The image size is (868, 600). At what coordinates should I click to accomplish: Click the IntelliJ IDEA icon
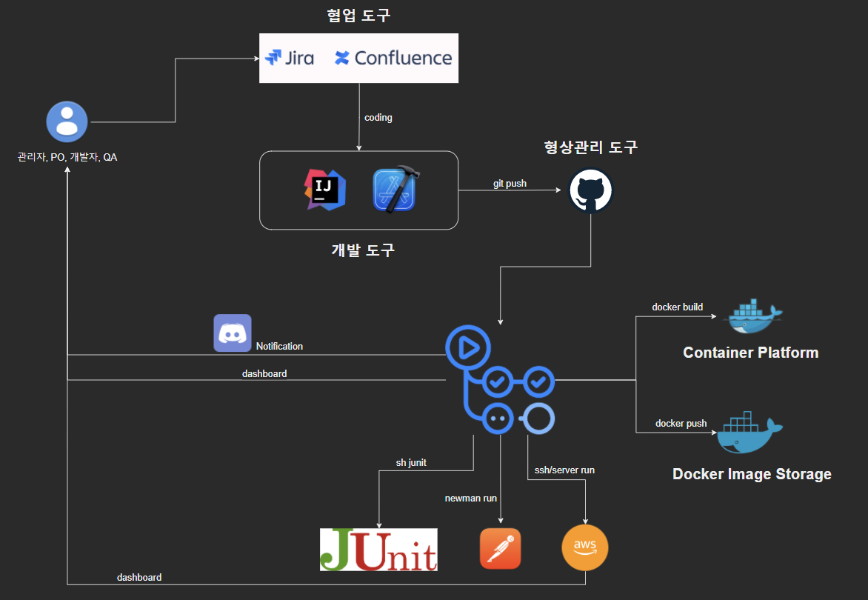pos(325,190)
